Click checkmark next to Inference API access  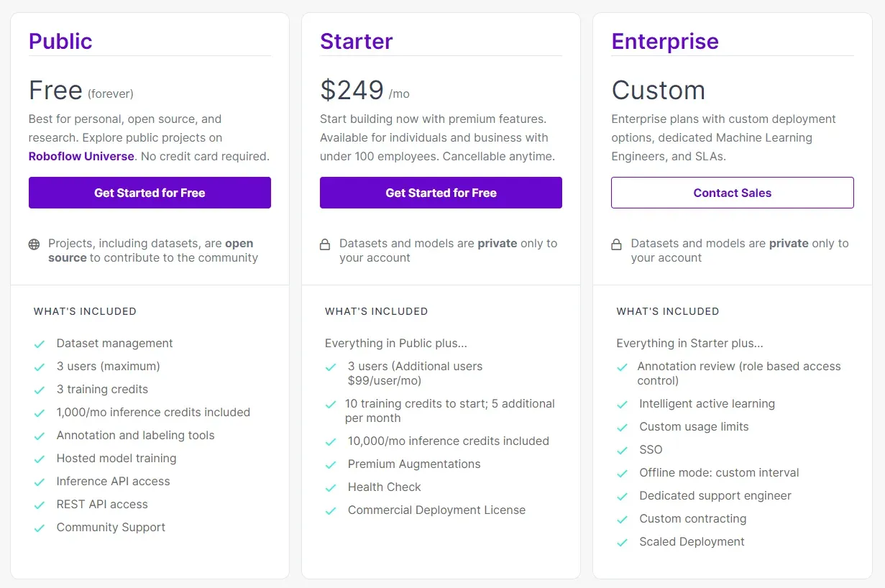pos(40,482)
